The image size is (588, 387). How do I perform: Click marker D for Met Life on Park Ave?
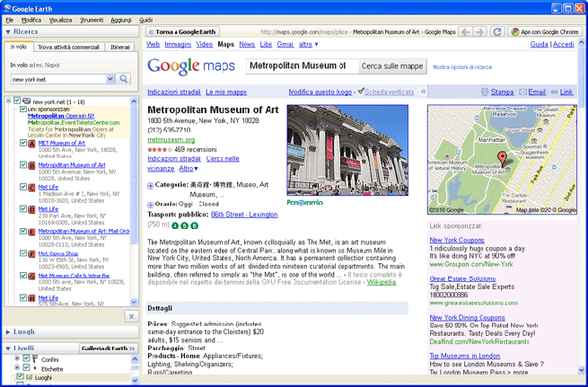coord(32,209)
